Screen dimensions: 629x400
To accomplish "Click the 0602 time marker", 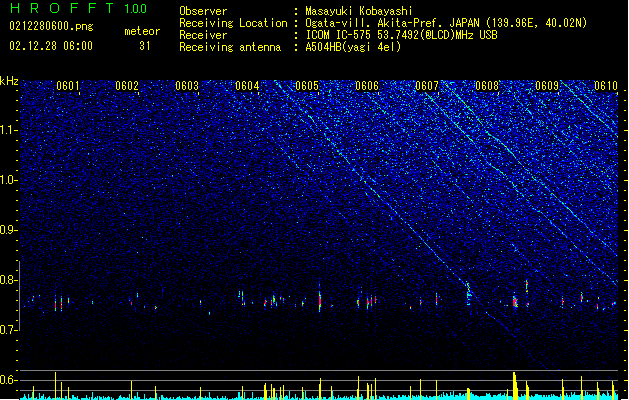I will coord(127,86).
